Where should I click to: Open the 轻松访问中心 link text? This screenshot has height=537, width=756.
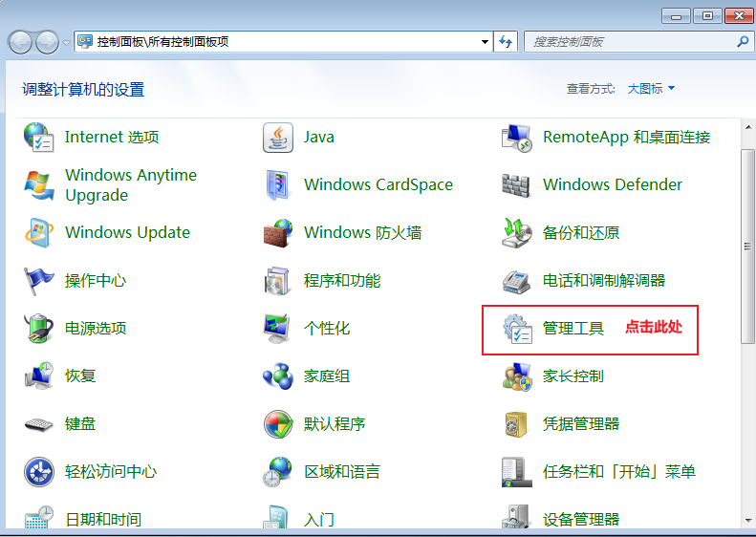point(111,471)
